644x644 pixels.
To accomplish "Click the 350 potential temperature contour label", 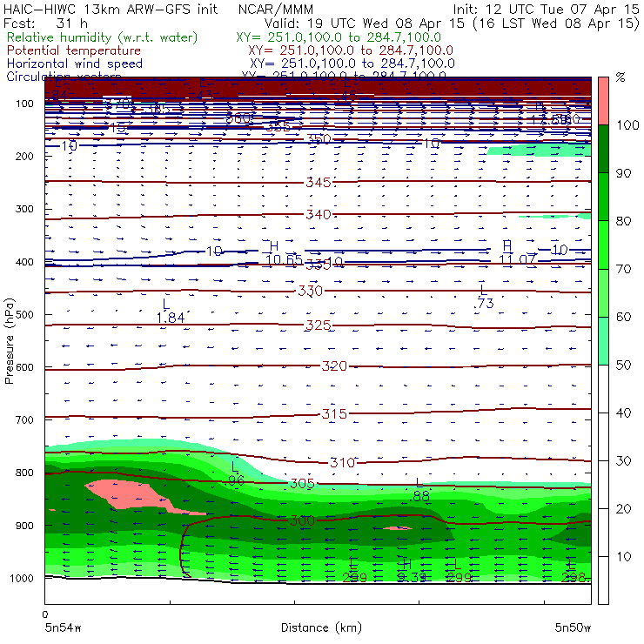I will point(319,139).
